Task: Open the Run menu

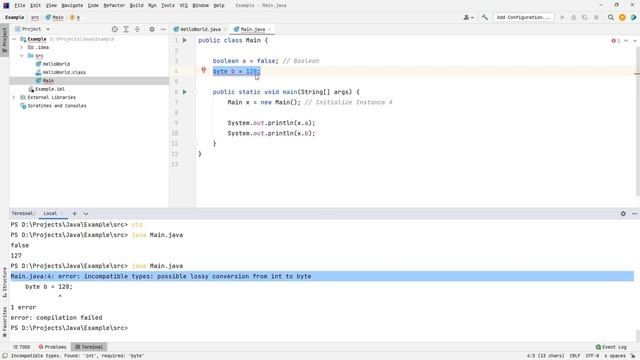Action: click(x=152, y=5)
